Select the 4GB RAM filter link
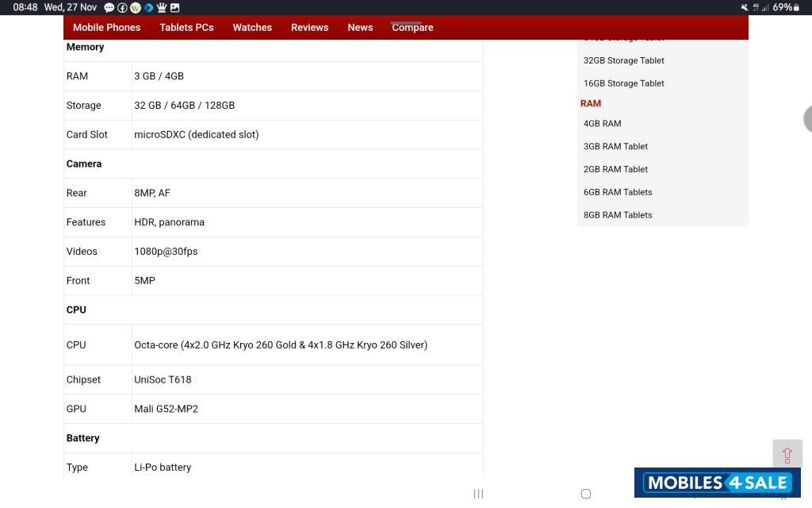This screenshot has height=508, width=812. tap(602, 124)
